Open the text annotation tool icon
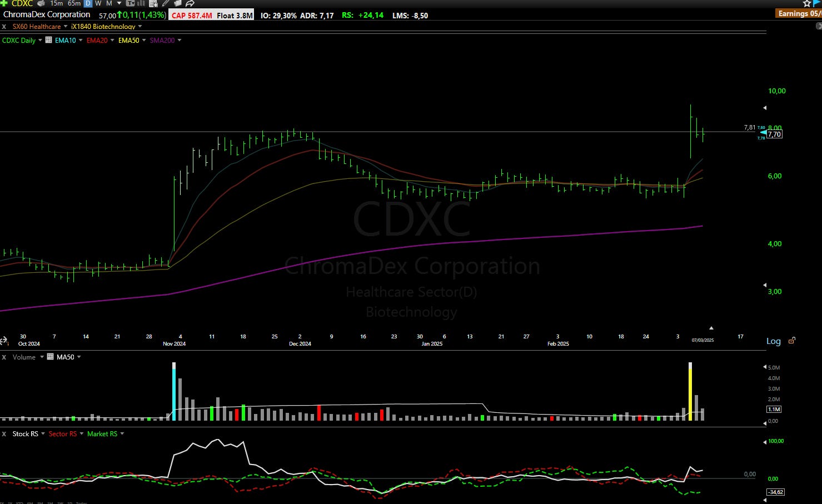 [130, 3]
